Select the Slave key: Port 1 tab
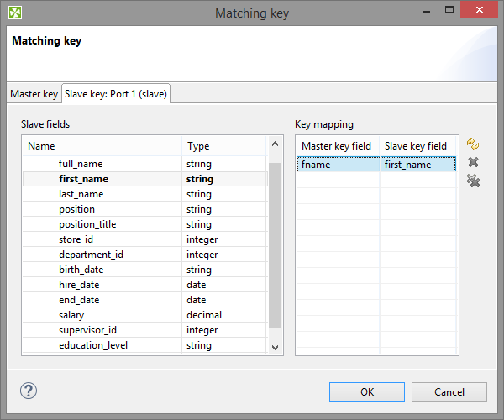This screenshot has width=504, height=420. pyautogui.click(x=117, y=94)
